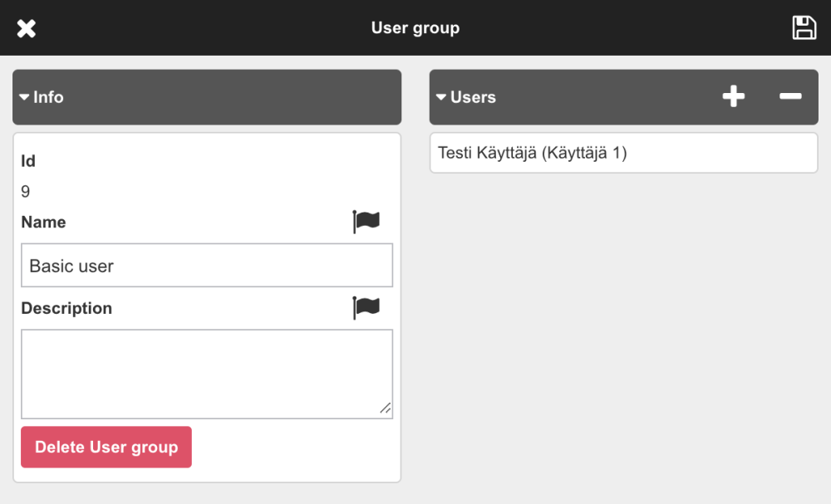Remove a user with the minus icon
This screenshot has height=504, width=831.
pyautogui.click(x=790, y=97)
